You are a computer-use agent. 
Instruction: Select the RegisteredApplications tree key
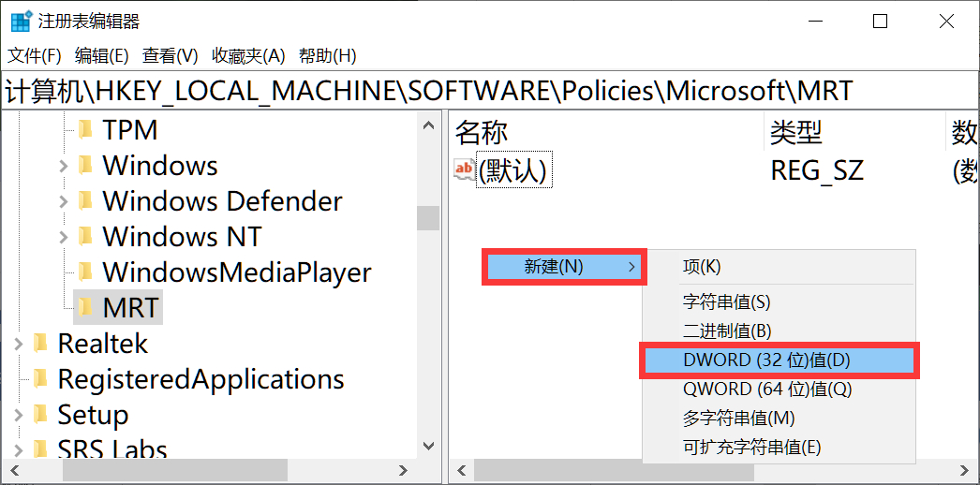coord(200,379)
